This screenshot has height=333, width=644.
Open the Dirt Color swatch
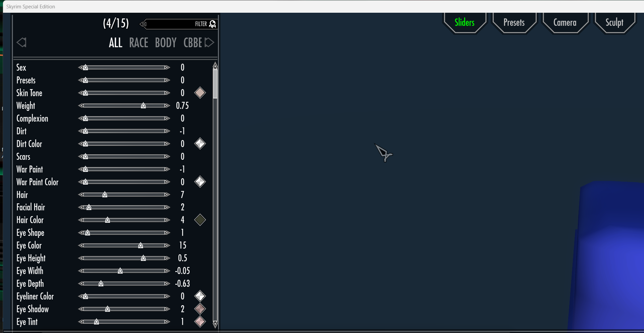tap(200, 144)
